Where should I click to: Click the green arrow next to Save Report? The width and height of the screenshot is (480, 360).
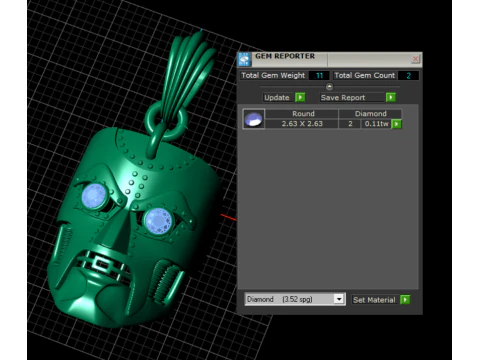(x=391, y=97)
